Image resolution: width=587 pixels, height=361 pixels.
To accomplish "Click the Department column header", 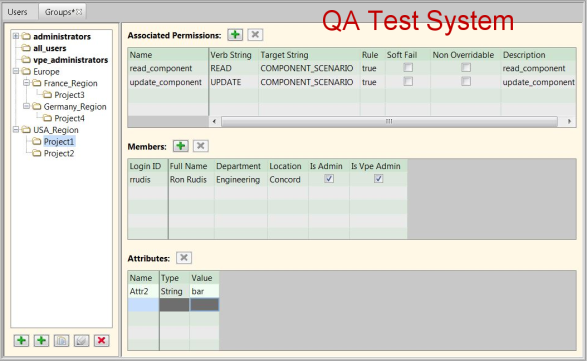I will [241, 166].
